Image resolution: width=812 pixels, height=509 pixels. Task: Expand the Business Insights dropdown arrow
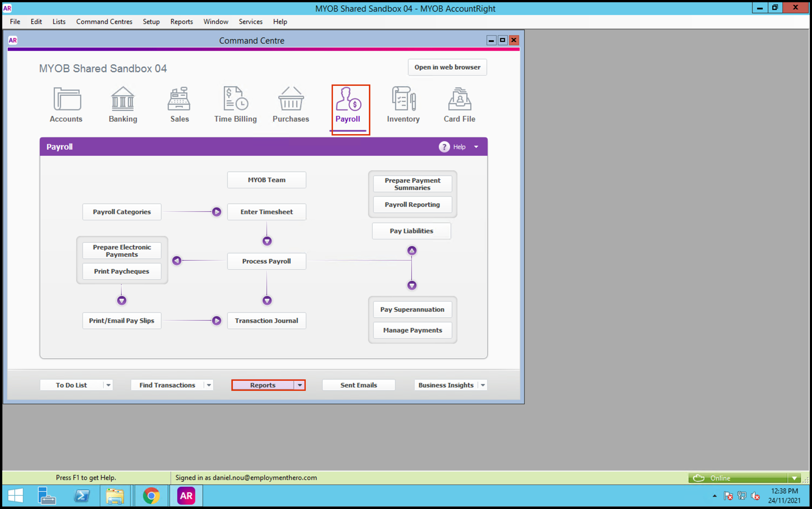[483, 385]
